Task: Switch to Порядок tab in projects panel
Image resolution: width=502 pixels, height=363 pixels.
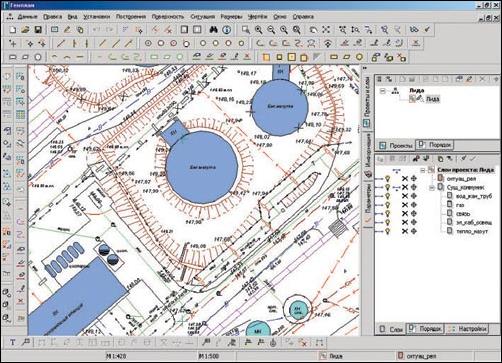Action: [435, 145]
